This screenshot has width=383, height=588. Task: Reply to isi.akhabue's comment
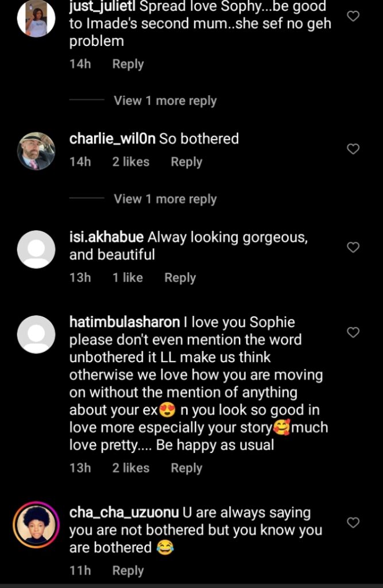(x=180, y=277)
